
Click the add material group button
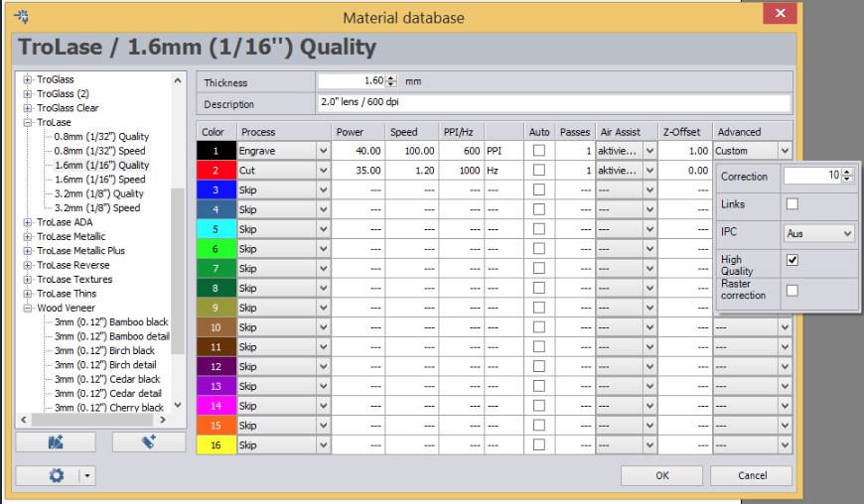tap(55, 441)
